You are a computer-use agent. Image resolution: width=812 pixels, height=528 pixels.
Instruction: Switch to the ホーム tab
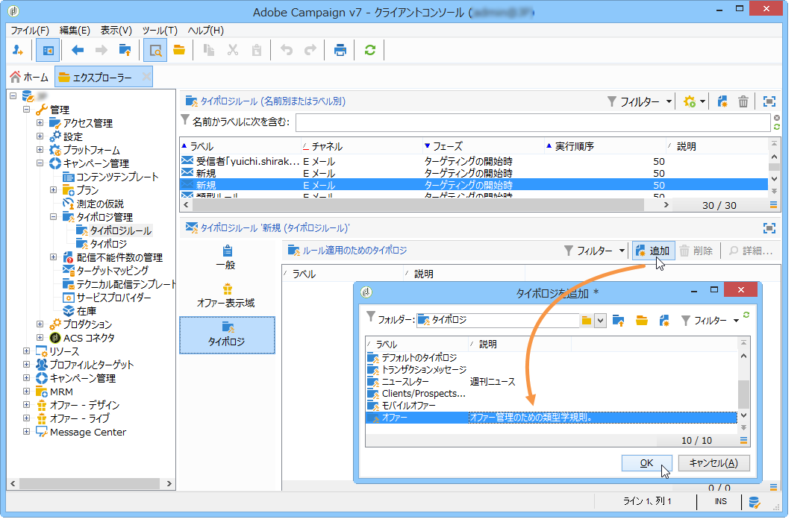[x=30, y=77]
